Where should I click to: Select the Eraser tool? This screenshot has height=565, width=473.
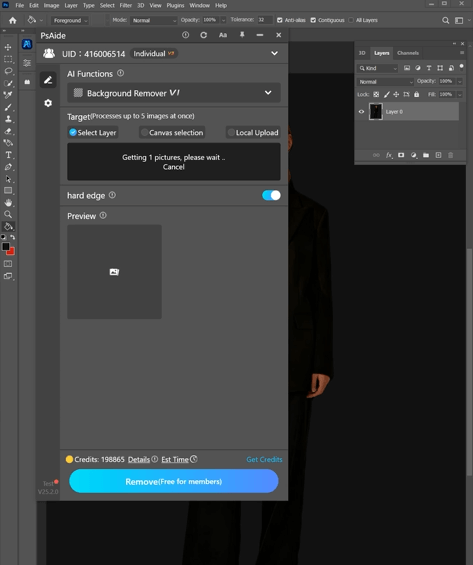[8, 131]
